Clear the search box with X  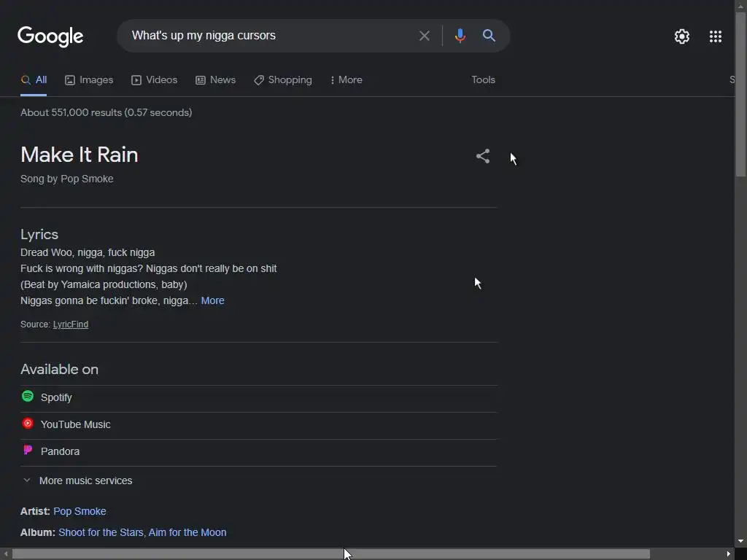click(424, 36)
